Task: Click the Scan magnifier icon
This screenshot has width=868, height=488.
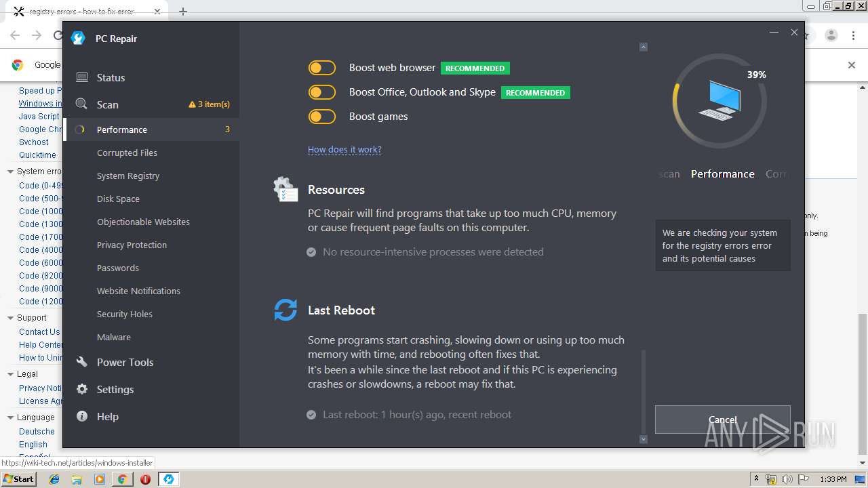Action: pos(81,104)
